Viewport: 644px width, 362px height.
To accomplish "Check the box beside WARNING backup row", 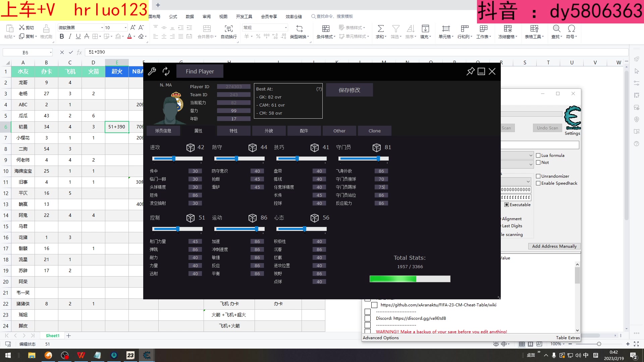I will point(368,331).
